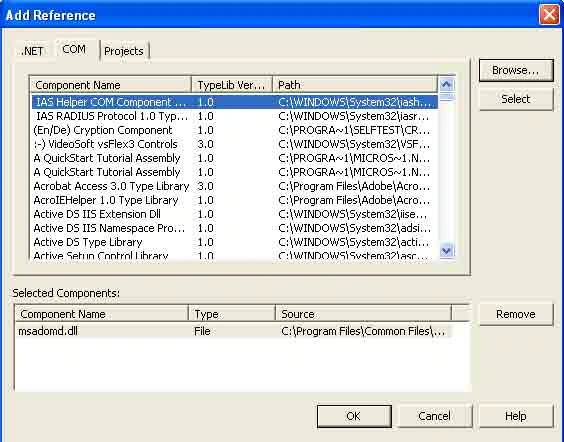Select IAS RADIUS Protocol 1.0 entry
The image size is (564, 442).
coord(235,116)
